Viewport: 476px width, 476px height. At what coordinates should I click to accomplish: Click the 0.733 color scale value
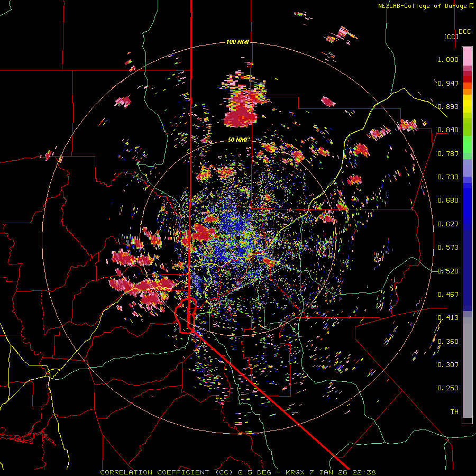[448, 177]
